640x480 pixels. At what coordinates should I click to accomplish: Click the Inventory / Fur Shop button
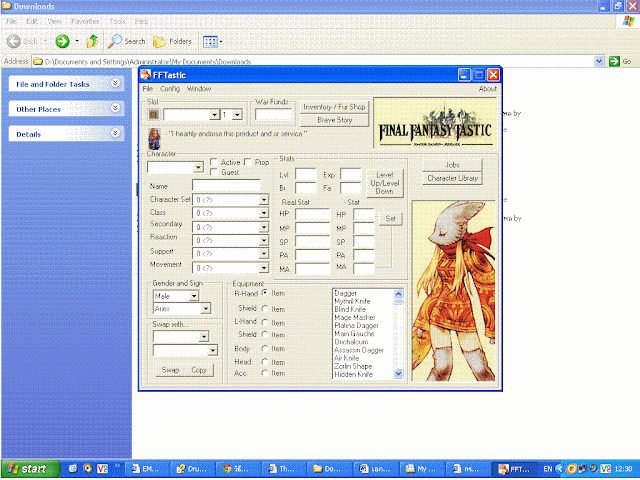coord(334,107)
